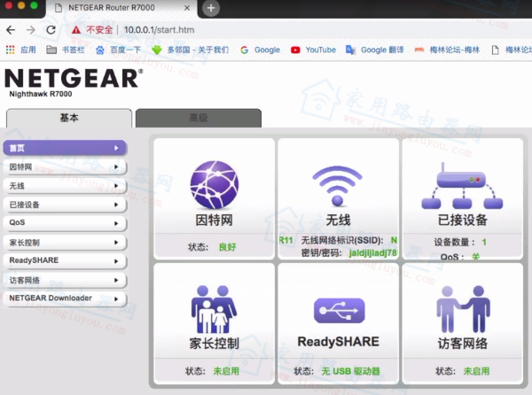Click the ReadySHARE USB icon
Image resolution: width=532 pixels, height=395 pixels.
(338, 310)
